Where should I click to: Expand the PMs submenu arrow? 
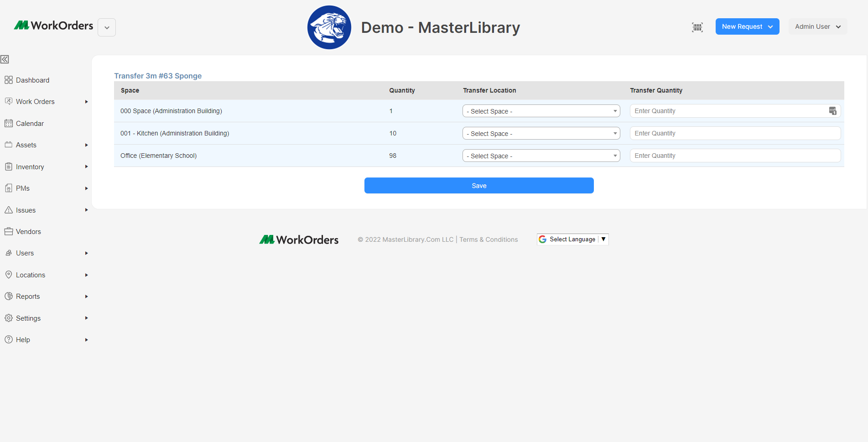click(86, 188)
